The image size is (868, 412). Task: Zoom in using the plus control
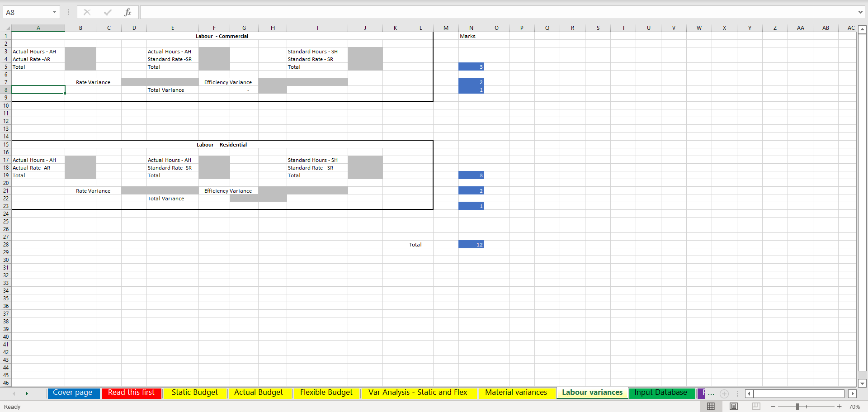(x=839, y=406)
